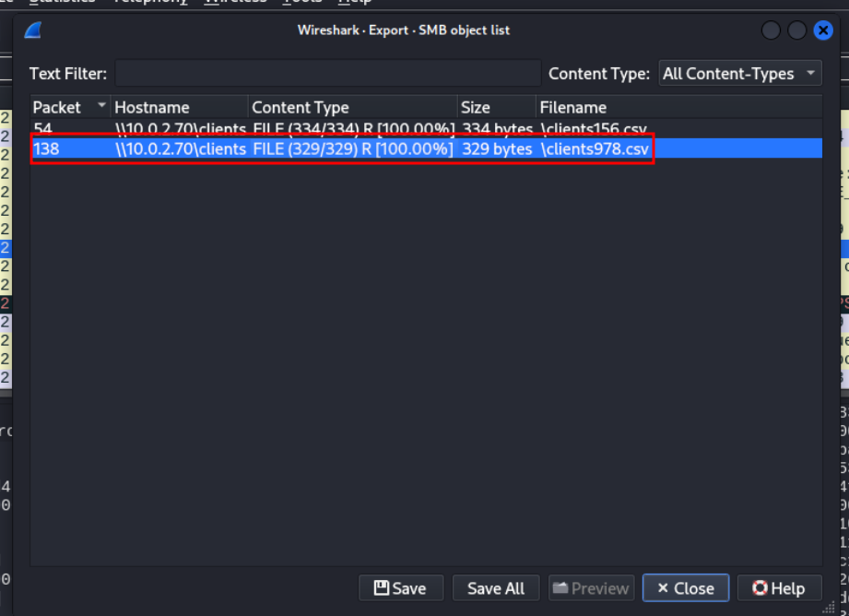Click inside the Text Filter field
Image resolution: width=849 pixels, height=616 pixels.
pyautogui.click(x=327, y=73)
